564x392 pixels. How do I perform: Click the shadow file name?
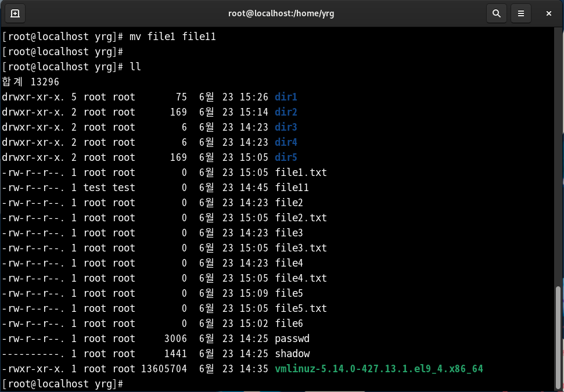click(292, 354)
